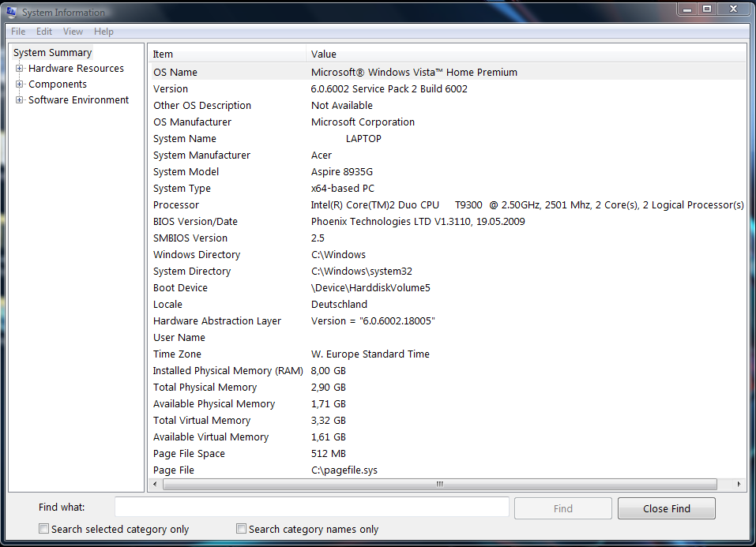Click the Microsoft Corporation value

click(x=363, y=122)
